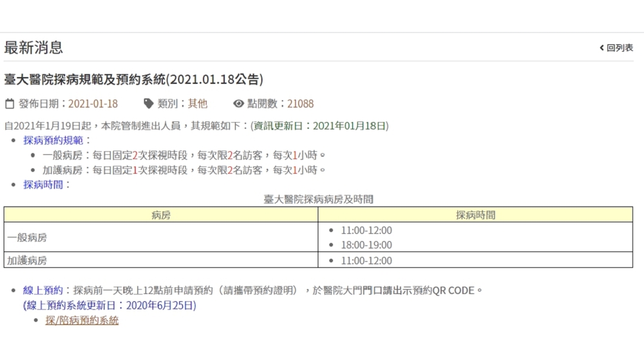Click the 最新消息 heading

point(33,47)
